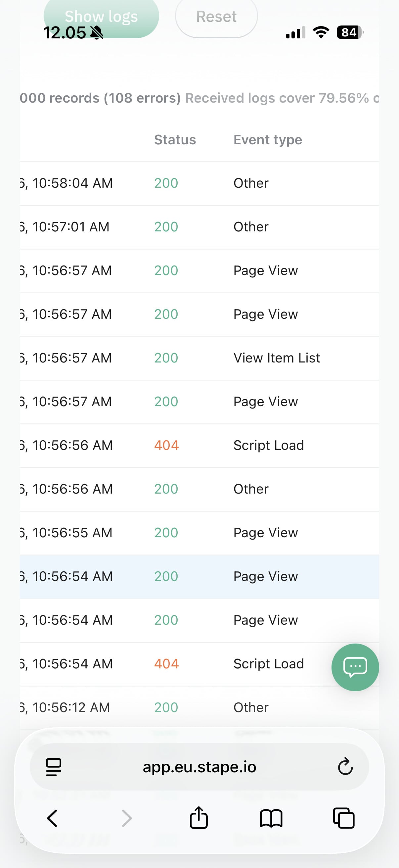Open the 10:57:01 AM Other log row
399x868 pixels.
tap(199, 227)
